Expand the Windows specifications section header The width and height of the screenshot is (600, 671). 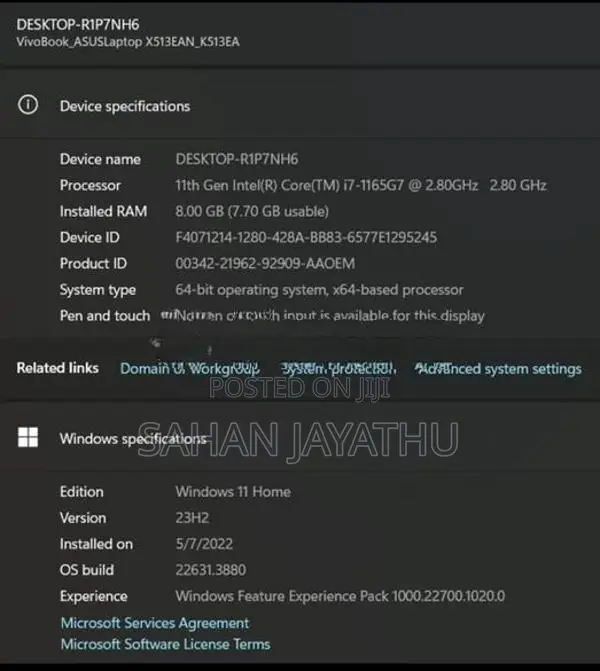pyautogui.click(x=300, y=438)
